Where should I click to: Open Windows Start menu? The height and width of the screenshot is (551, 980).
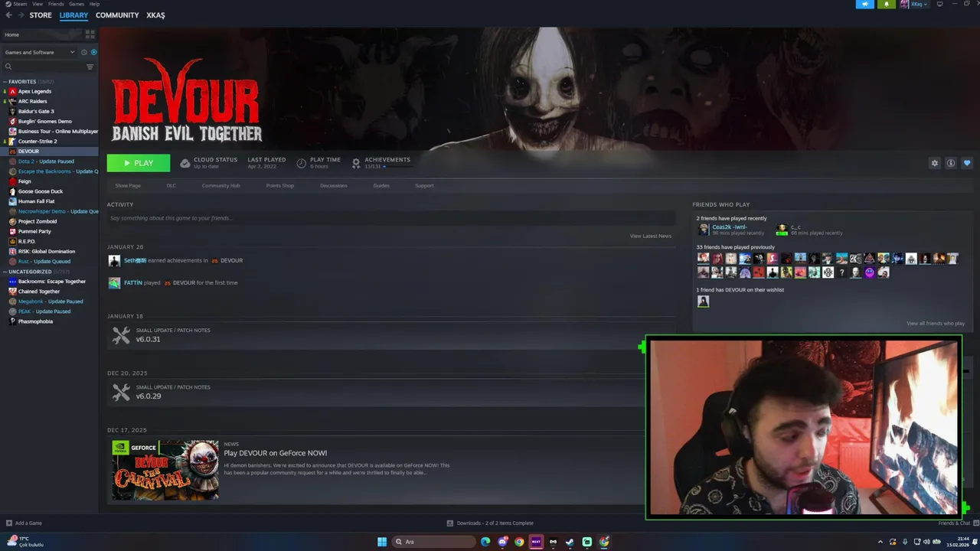[382, 542]
